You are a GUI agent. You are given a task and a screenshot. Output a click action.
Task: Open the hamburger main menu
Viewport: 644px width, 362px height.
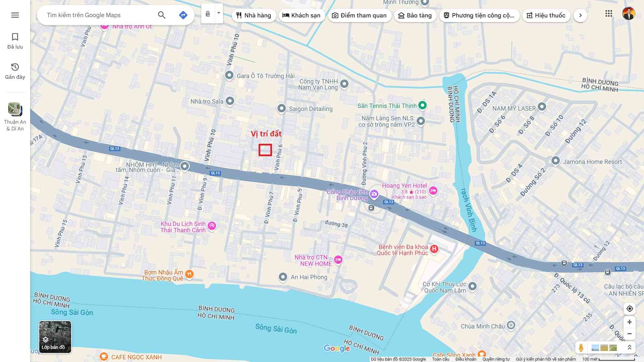coord(15,15)
